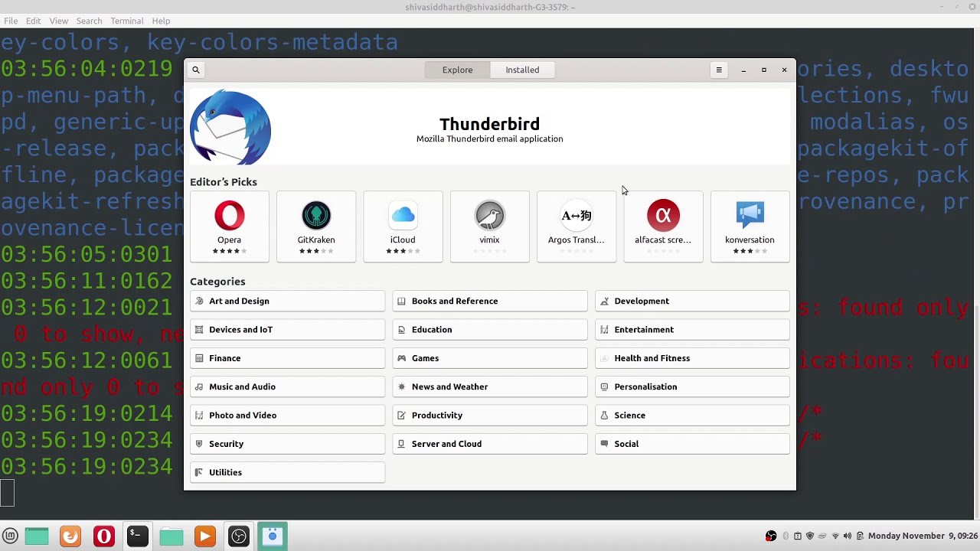This screenshot has width=980, height=551.
Task: Switch to OBS Studio in the taskbar
Action: 239,536
